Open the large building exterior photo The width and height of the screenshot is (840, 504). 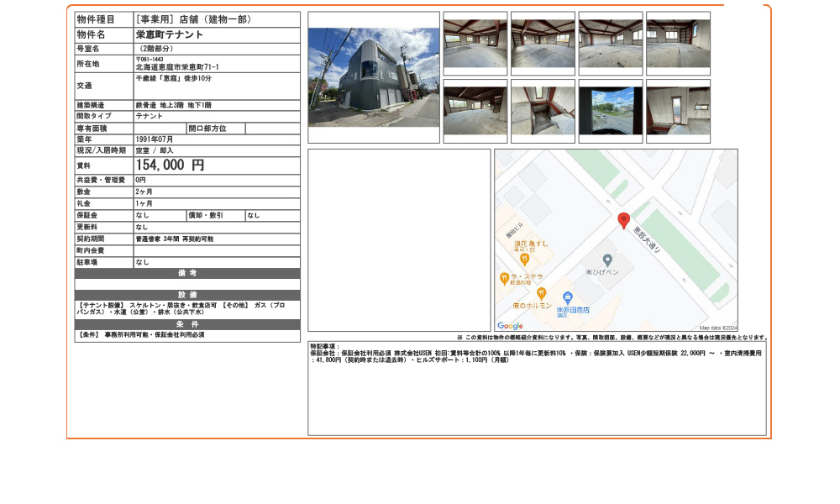tap(374, 77)
